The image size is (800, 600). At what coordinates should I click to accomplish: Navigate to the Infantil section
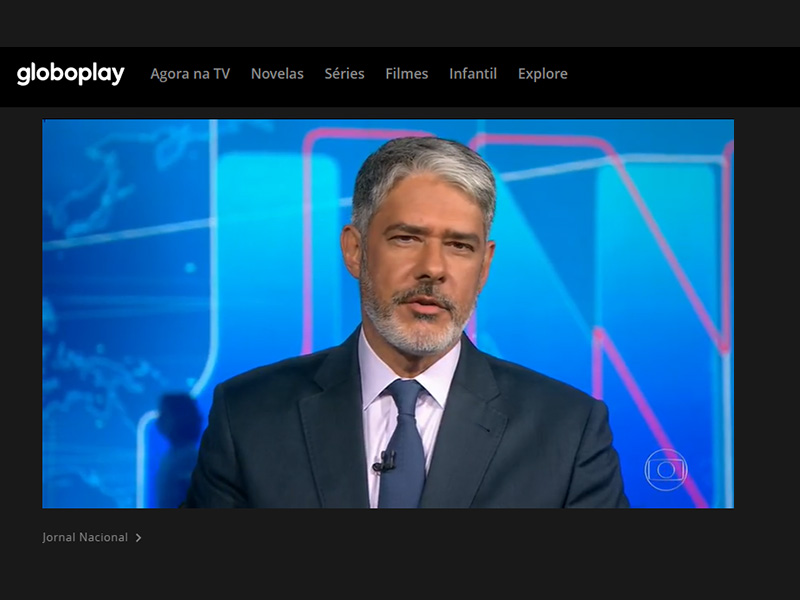(473, 74)
